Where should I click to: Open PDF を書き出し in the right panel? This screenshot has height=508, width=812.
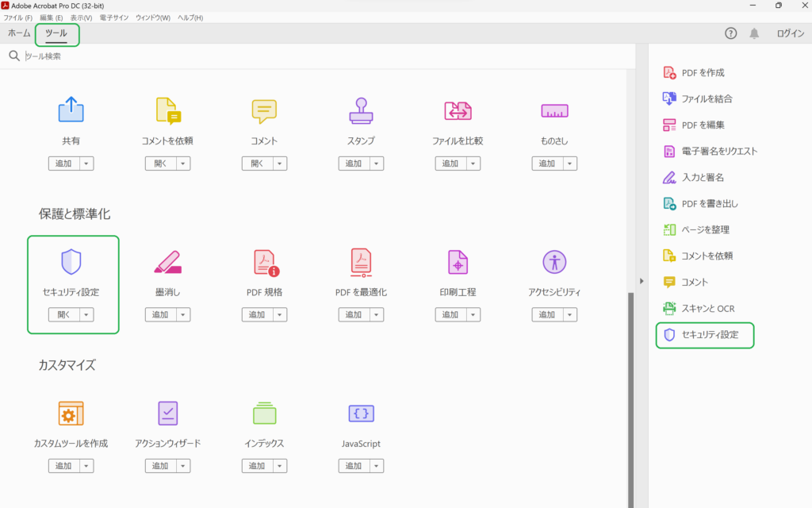701,204
